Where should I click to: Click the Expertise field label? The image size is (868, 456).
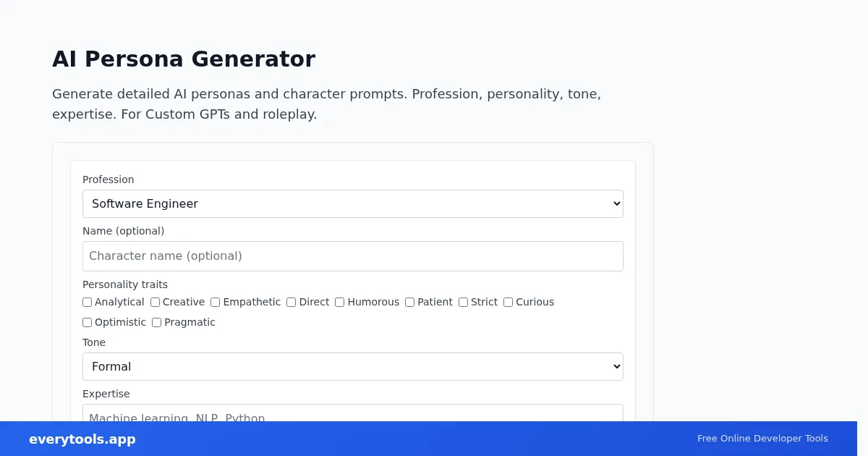click(106, 394)
